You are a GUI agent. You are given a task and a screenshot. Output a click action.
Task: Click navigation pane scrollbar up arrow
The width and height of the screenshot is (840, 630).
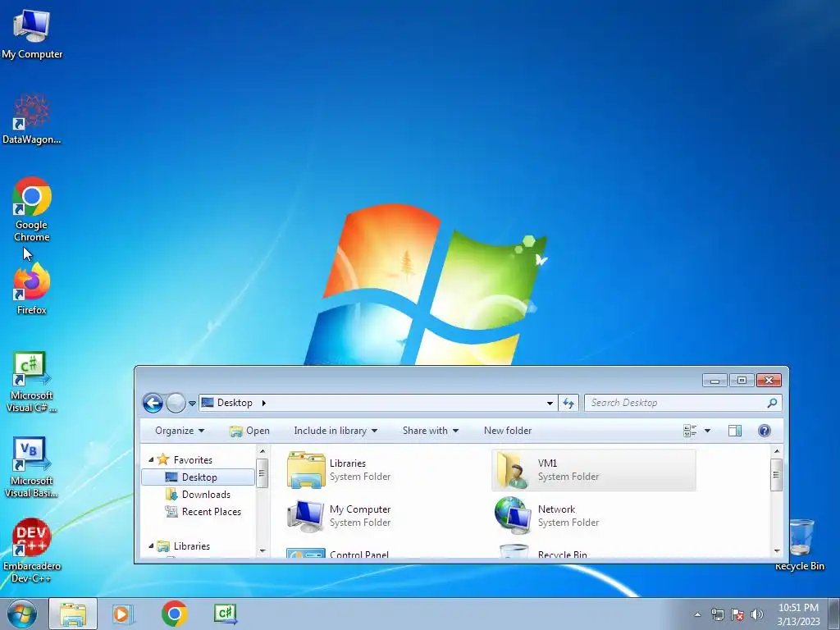click(x=262, y=451)
